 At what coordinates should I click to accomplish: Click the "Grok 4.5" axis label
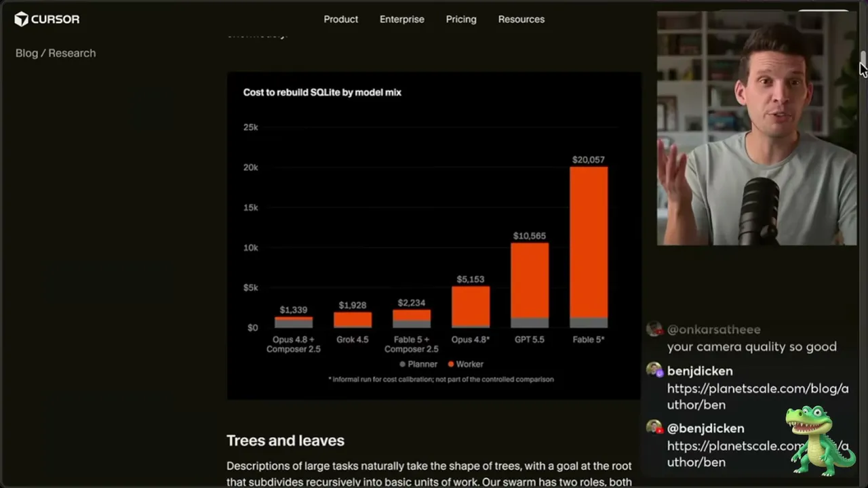[353, 340]
